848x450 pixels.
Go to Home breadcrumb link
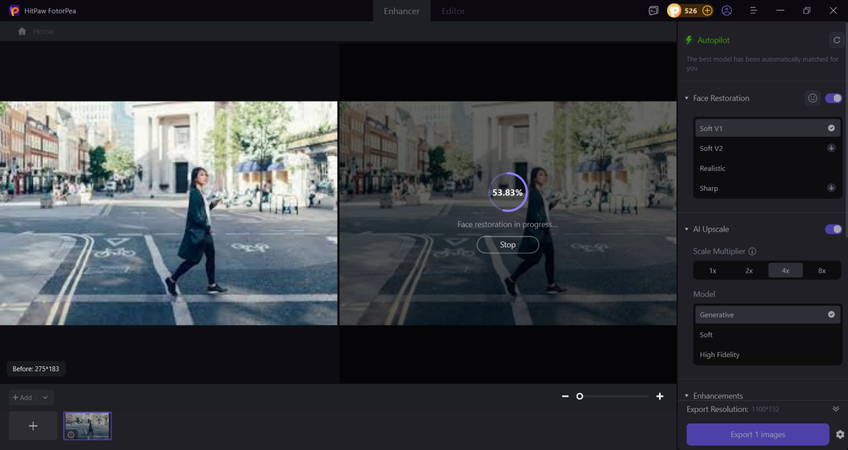tap(43, 31)
